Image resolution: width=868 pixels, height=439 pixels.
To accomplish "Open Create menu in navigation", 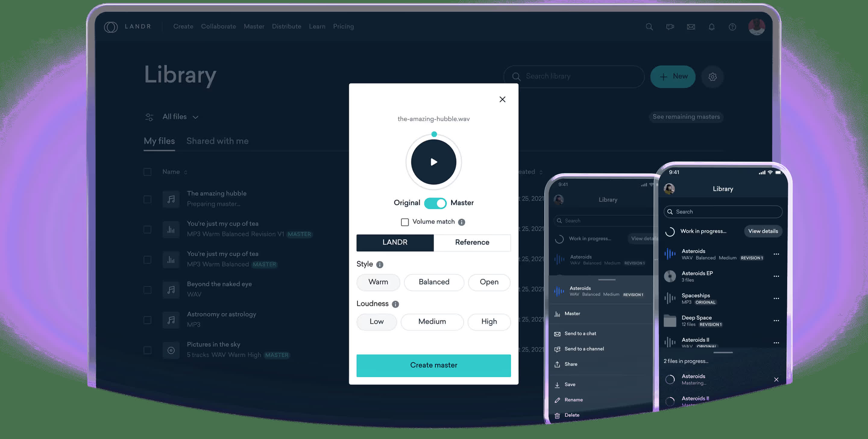I will pos(183,26).
